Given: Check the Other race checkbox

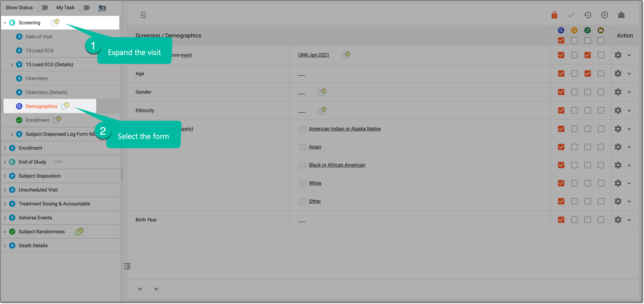Looking at the screenshot, I should tap(302, 201).
